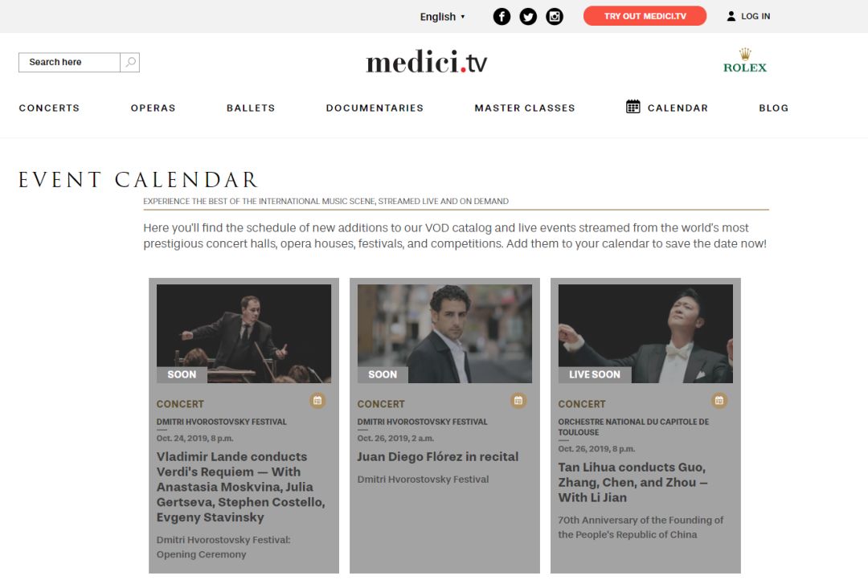868x588 pixels.
Task: Click the LOG IN link
Action: (755, 16)
